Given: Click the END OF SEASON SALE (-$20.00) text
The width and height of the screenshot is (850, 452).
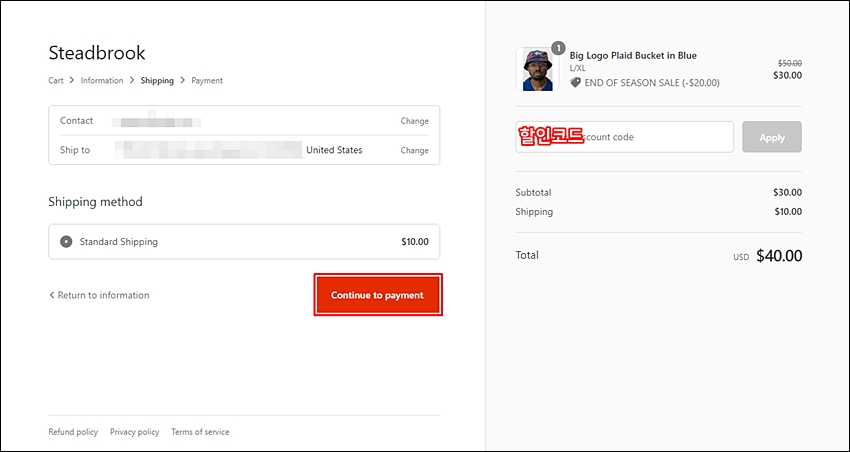Looking at the screenshot, I should tap(652, 83).
